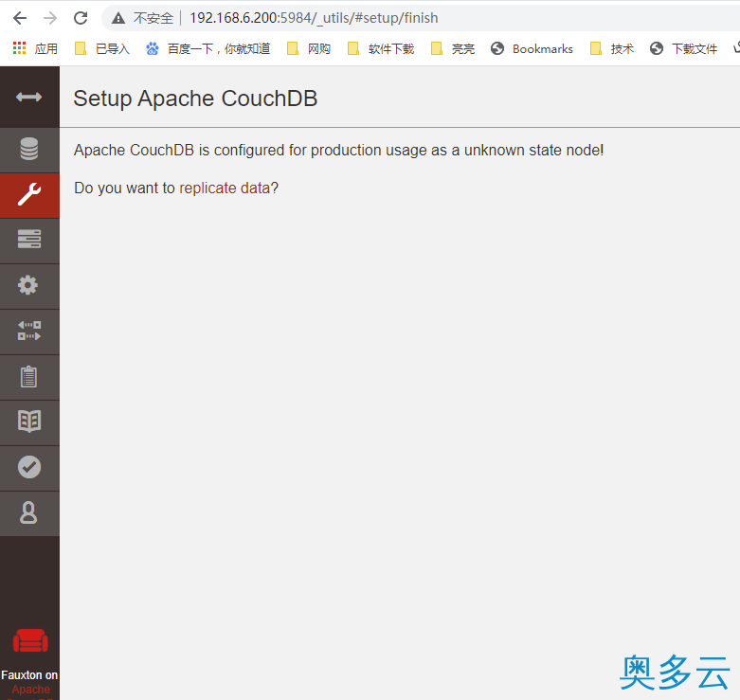The image size is (740, 700).
Task: Go back with the browser back arrow
Action: tap(20, 18)
